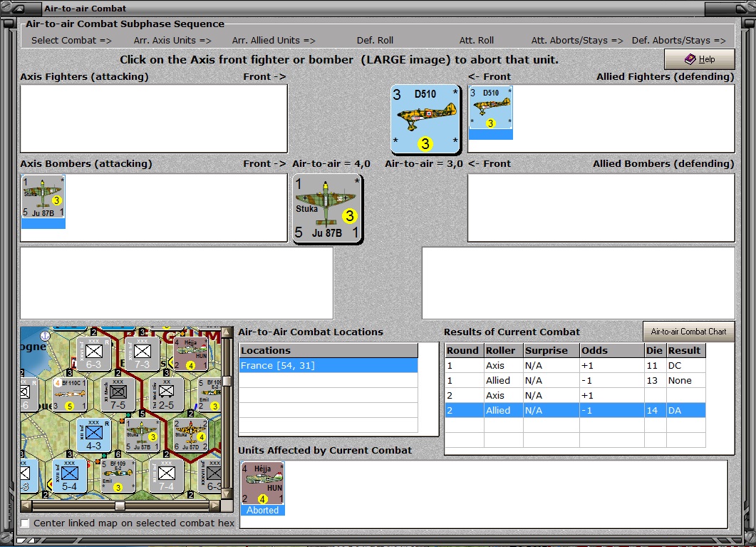Click the Surprise column header
756x547 pixels.
[551, 350]
